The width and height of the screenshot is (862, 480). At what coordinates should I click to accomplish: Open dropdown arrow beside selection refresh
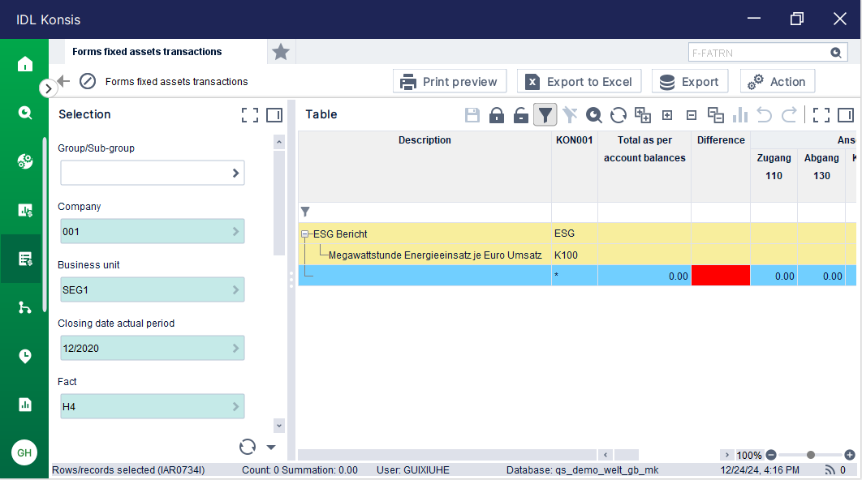pyautogui.click(x=271, y=447)
